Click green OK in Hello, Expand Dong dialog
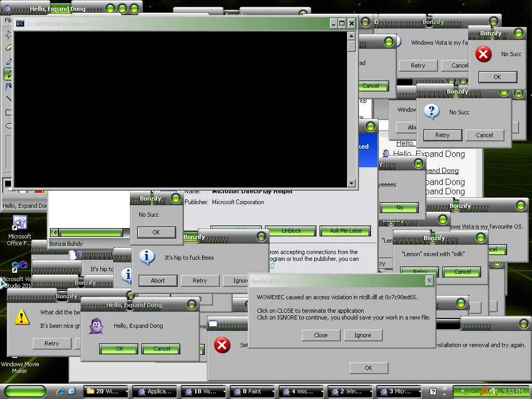This screenshot has width=532, height=399. point(119,349)
